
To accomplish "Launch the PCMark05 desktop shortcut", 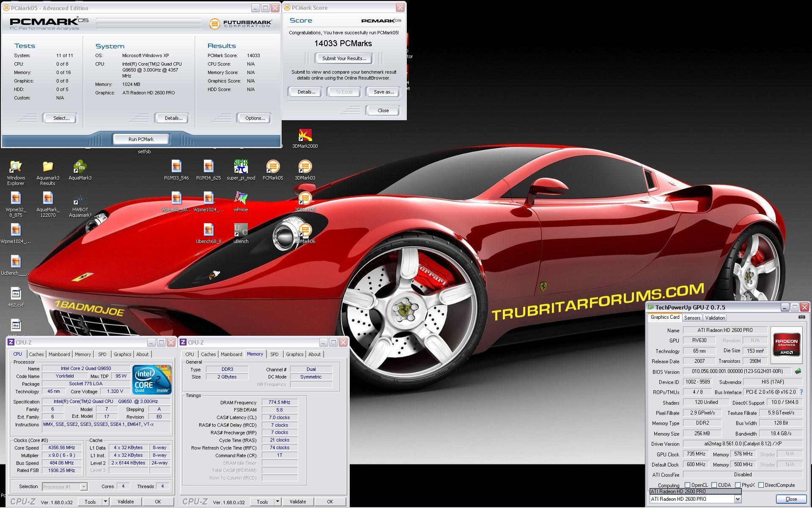I will (273, 170).
